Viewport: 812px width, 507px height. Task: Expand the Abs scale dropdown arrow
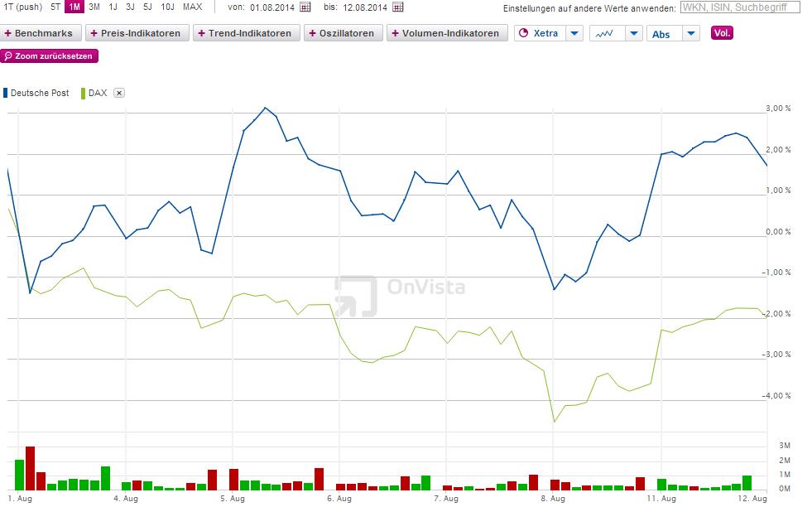(691, 33)
